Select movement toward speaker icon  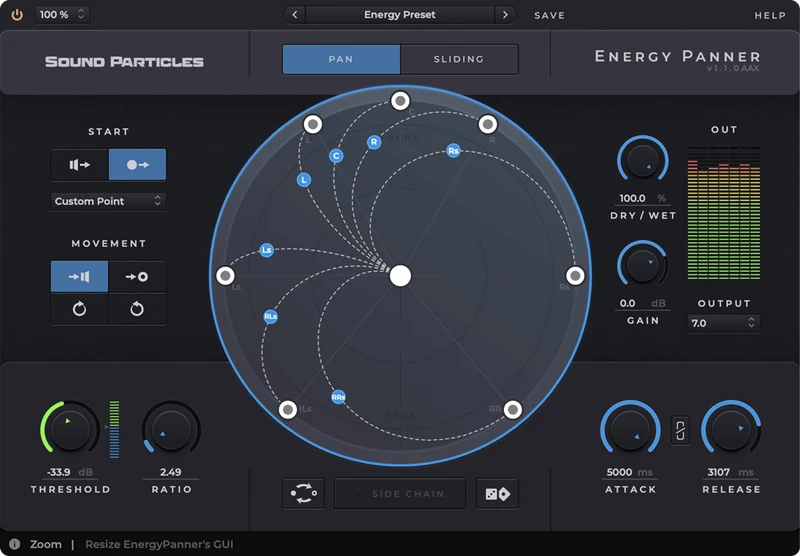[80, 276]
